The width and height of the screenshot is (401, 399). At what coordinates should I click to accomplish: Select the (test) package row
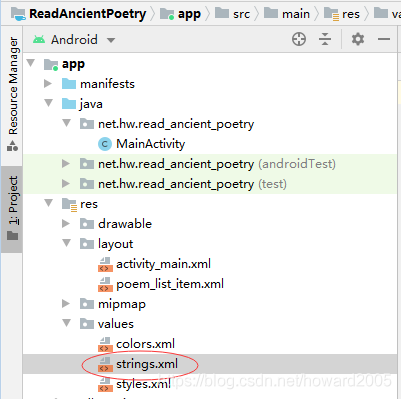coord(211,184)
